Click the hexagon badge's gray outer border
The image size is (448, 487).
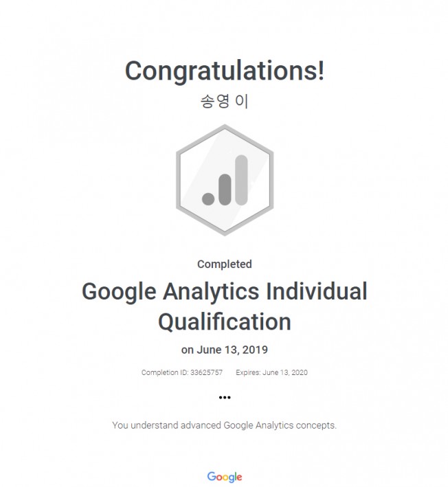[179, 180]
